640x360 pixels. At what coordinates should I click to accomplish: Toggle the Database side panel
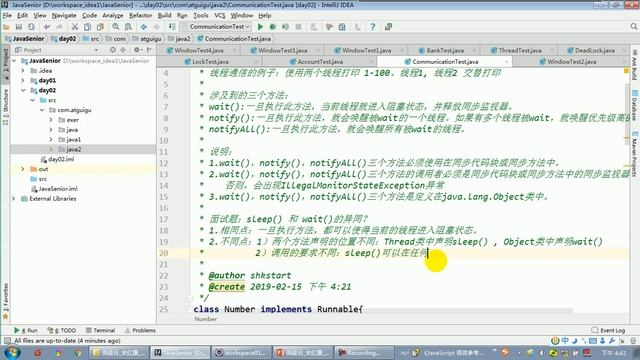pyautogui.click(x=634, y=105)
